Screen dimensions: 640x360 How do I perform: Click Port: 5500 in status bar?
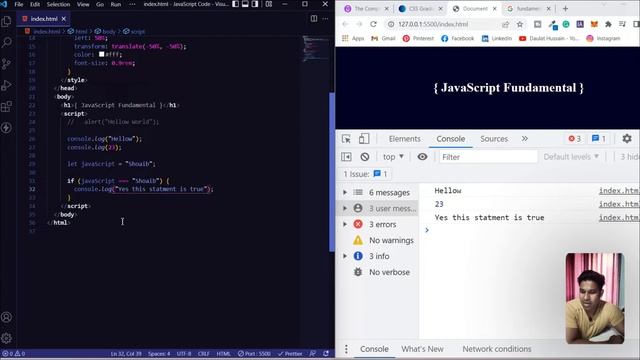coord(254,353)
